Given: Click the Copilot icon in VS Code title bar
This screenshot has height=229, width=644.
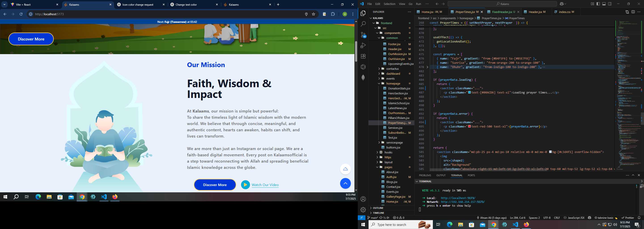Looking at the screenshot, I should tap(561, 4).
